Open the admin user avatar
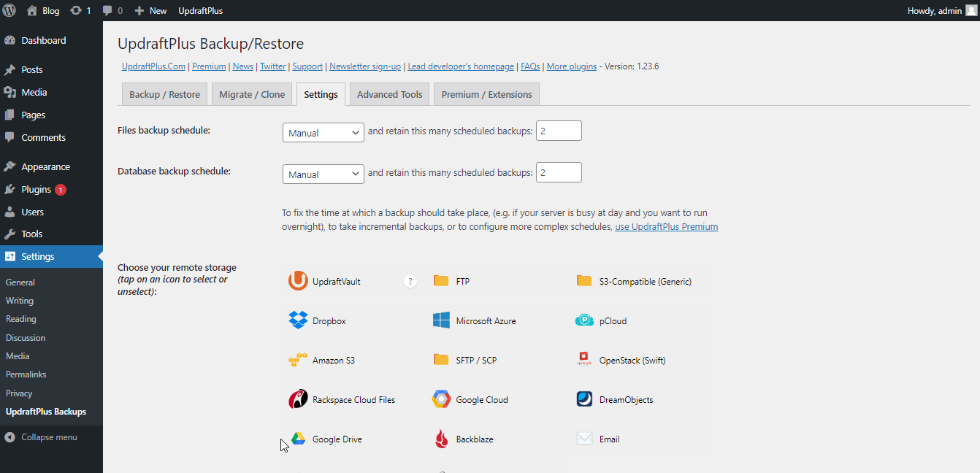The height and width of the screenshot is (473, 980). tap(971, 10)
